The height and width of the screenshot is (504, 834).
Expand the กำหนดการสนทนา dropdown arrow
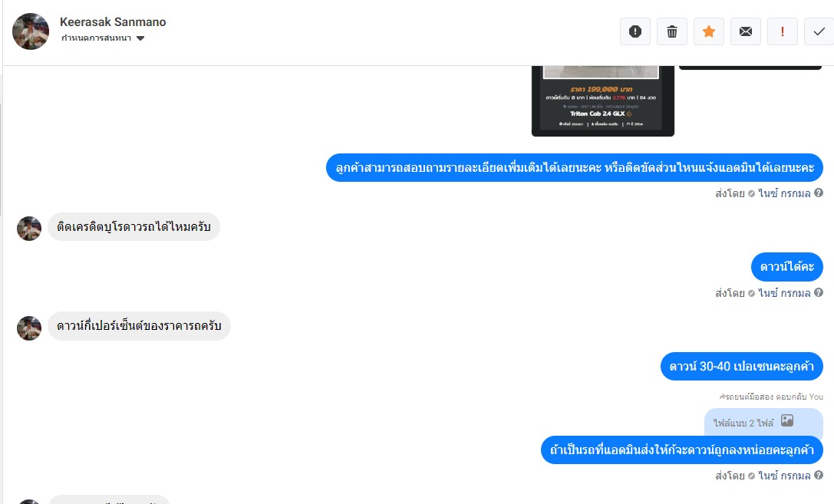[140, 38]
